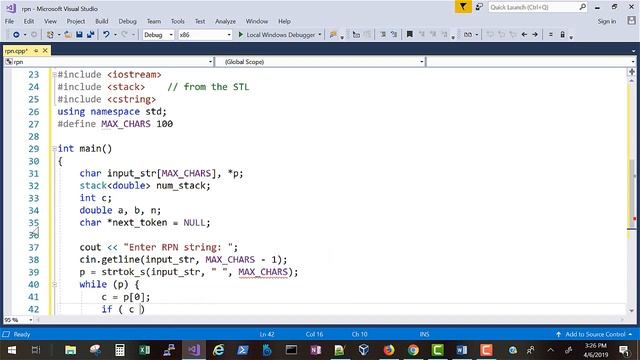Click the vertical scrollbar down arrow
Image resolution: width=640 pixels, height=360 pixels.
point(631,310)
